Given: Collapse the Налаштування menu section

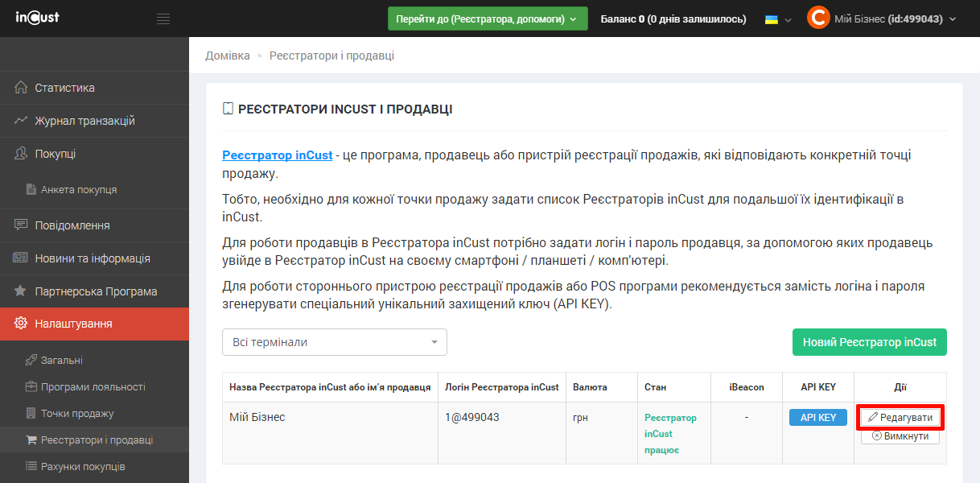Looking at the screenshot, I should tap(73, 324).
